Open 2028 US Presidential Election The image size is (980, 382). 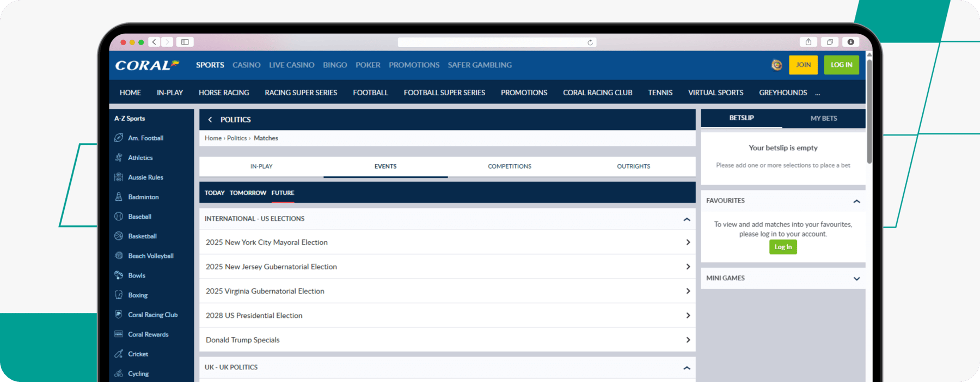click(448, 316)
